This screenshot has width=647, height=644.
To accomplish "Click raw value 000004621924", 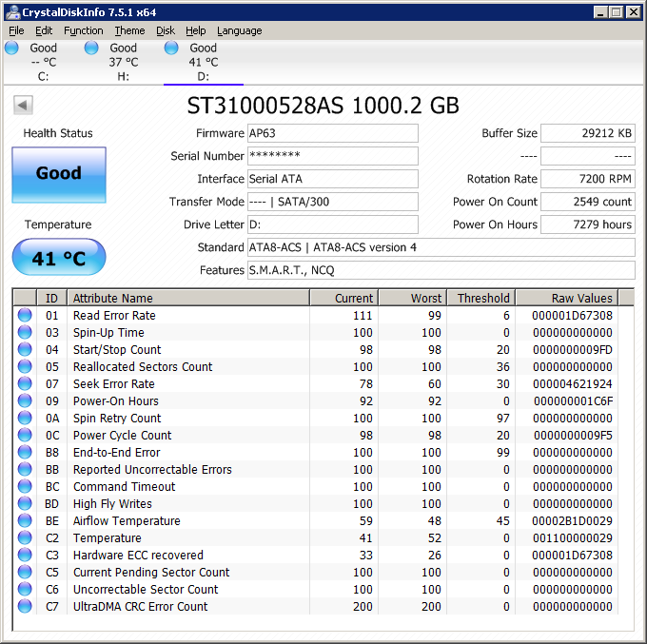I will click(573, 384).
